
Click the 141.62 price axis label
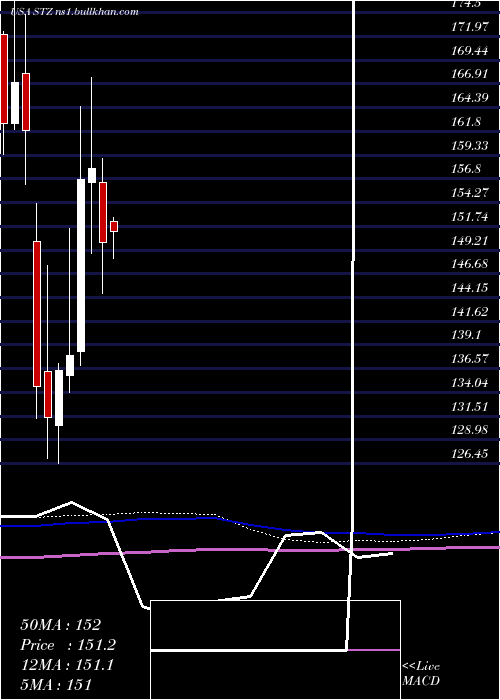click(x=470, y=312)
